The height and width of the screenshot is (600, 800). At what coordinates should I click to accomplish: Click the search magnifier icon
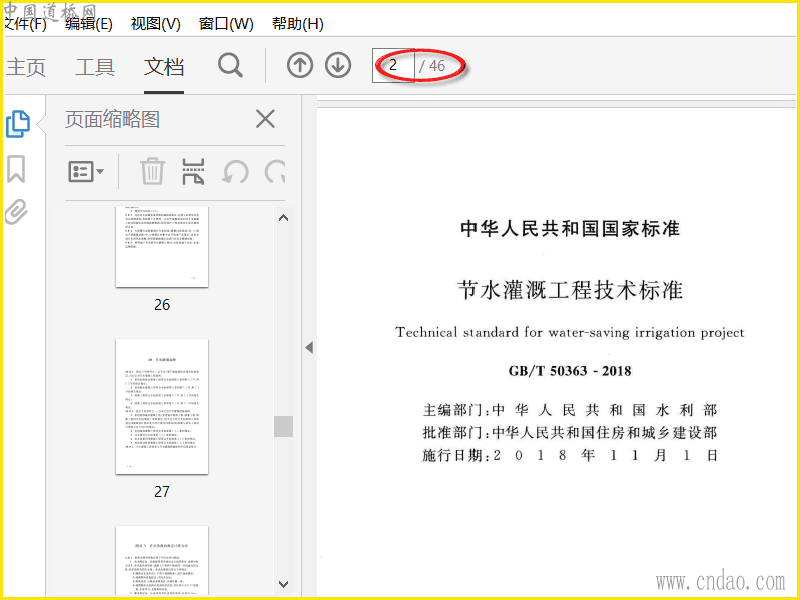coord(230,66)
